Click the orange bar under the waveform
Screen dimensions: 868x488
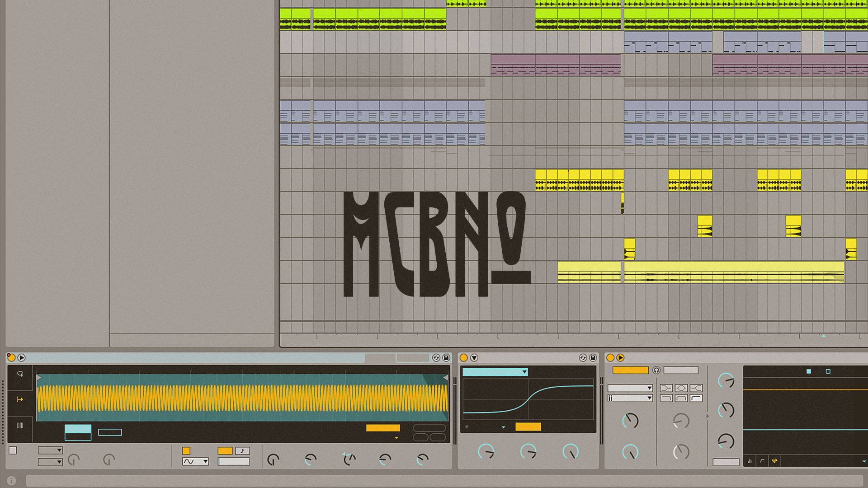383,428
